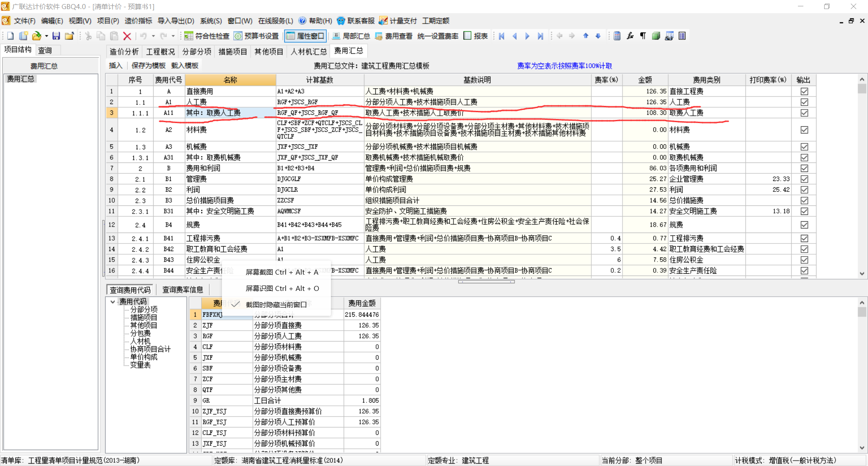Click 载入模板 button
This screenshot has height=466, width=868.
point(185,66)
